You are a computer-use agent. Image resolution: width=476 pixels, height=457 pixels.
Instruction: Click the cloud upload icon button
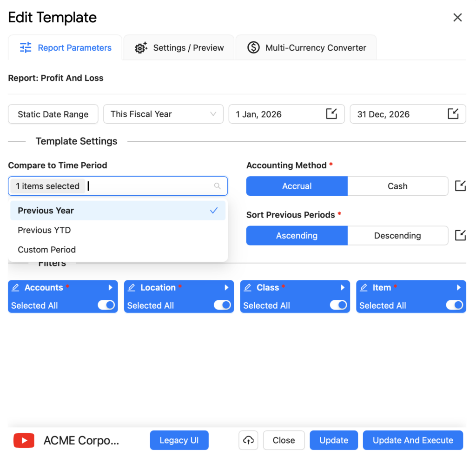click(x=249, y=440)
